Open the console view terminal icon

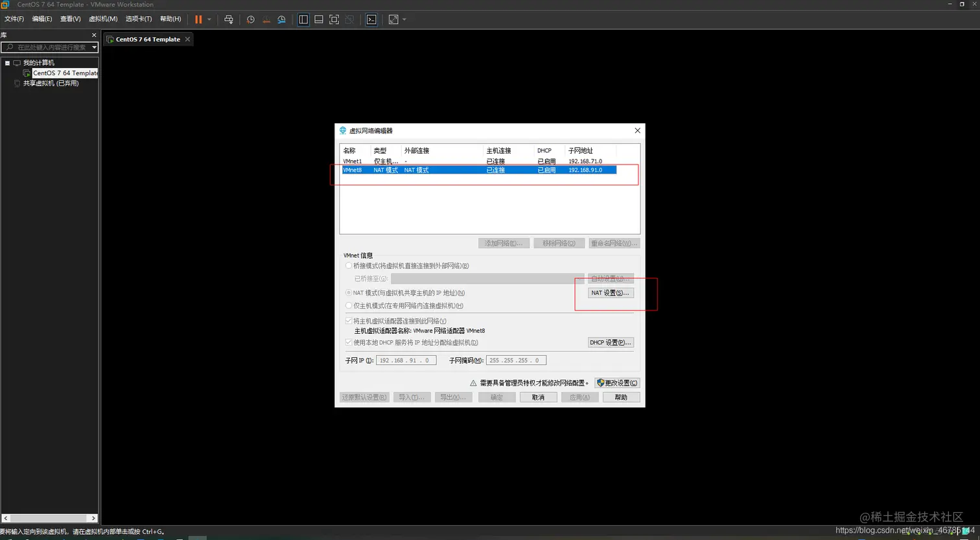(x=371, y=19)
